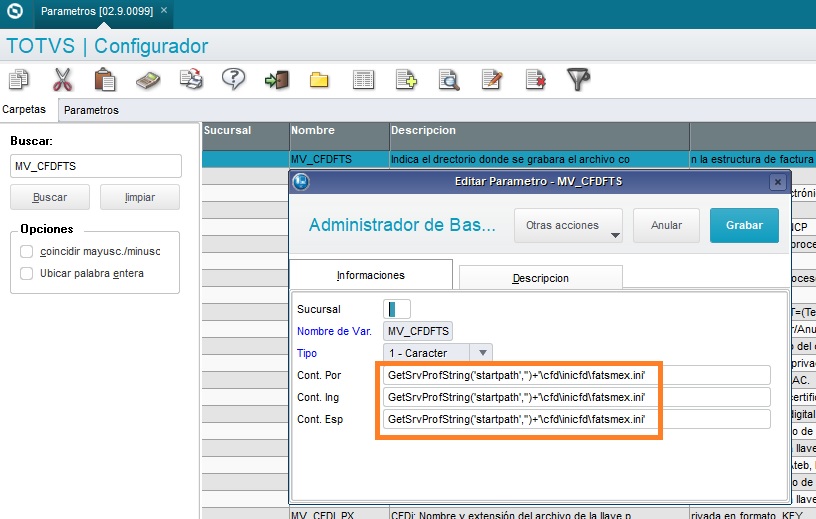Click the Grabar button
816x519 pixels.
(744, 225)
